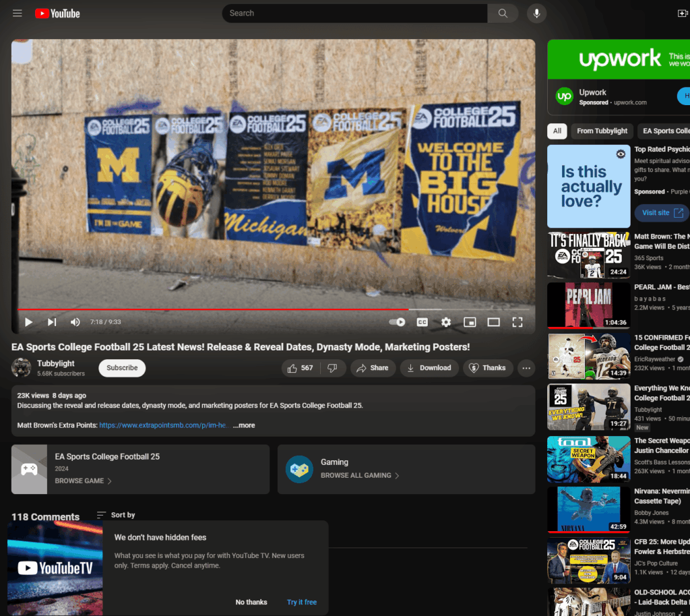Dismiss YouTube TV promo with No thanks
This screenshot has height=616, width=690.
(x=251, y=602)
